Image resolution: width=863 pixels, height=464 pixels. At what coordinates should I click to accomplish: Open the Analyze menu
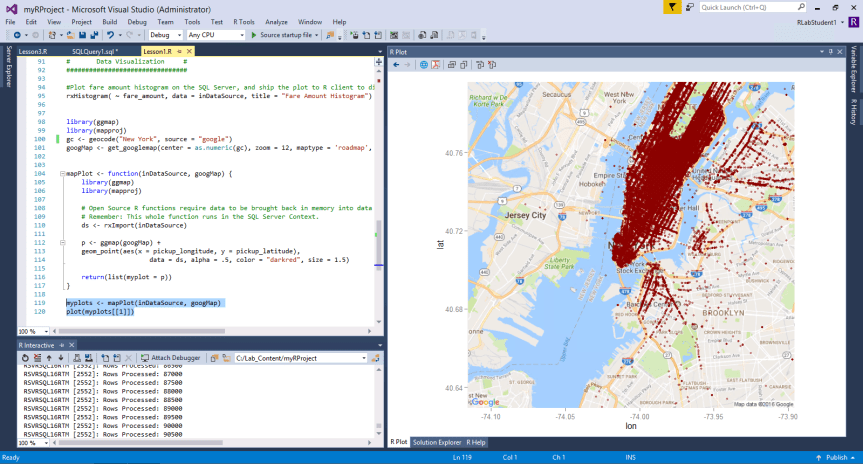coord(276,22)
